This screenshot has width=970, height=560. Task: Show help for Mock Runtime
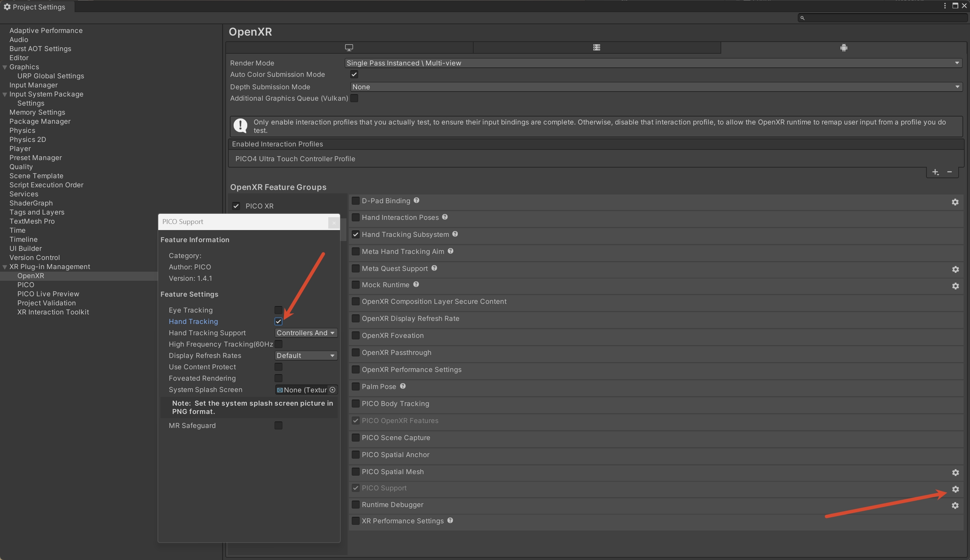coord(416,284)
